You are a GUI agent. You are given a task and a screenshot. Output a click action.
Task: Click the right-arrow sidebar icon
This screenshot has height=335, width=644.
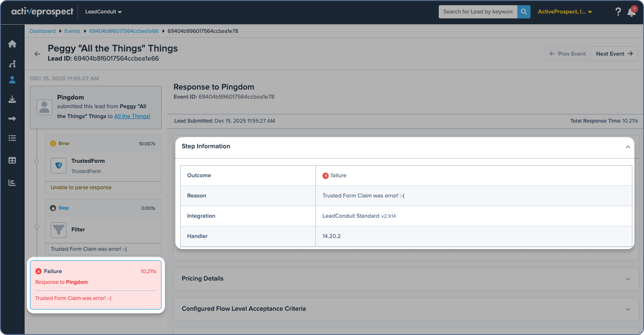click(12, 118)
